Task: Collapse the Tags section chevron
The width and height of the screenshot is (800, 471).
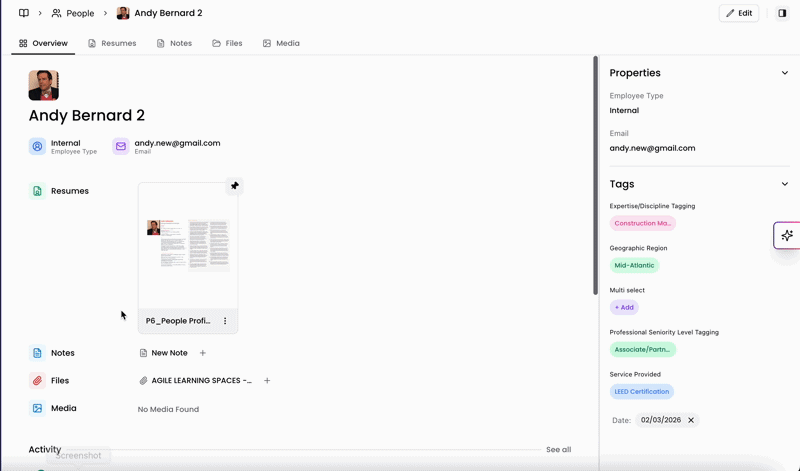Action: [x=785, y=184]
